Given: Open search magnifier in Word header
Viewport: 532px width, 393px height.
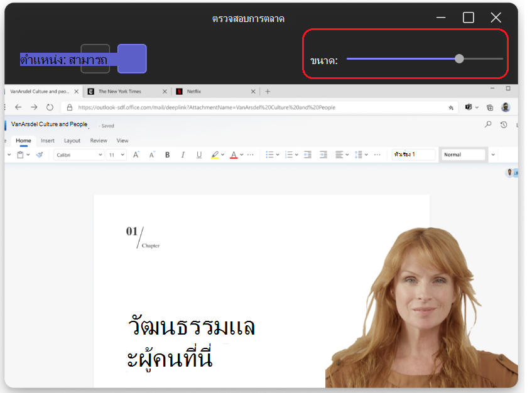Looking at the screenshot, I should [488, 125].
